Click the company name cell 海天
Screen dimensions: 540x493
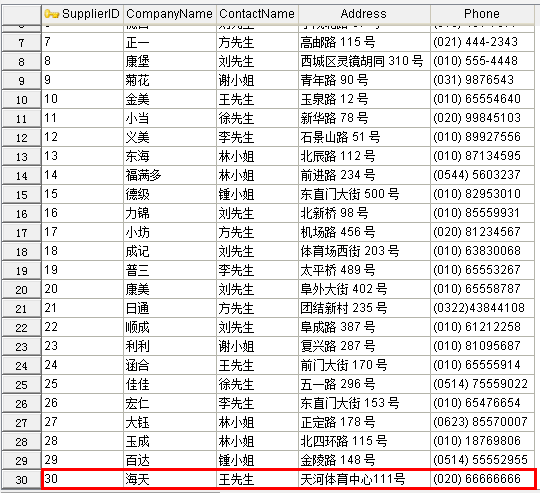[x=170, y=479]
